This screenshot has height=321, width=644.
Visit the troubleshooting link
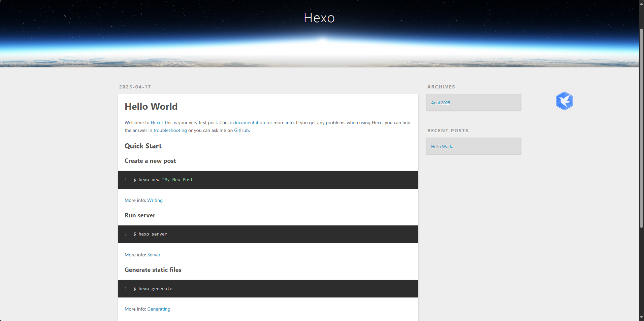pos(170,130)
